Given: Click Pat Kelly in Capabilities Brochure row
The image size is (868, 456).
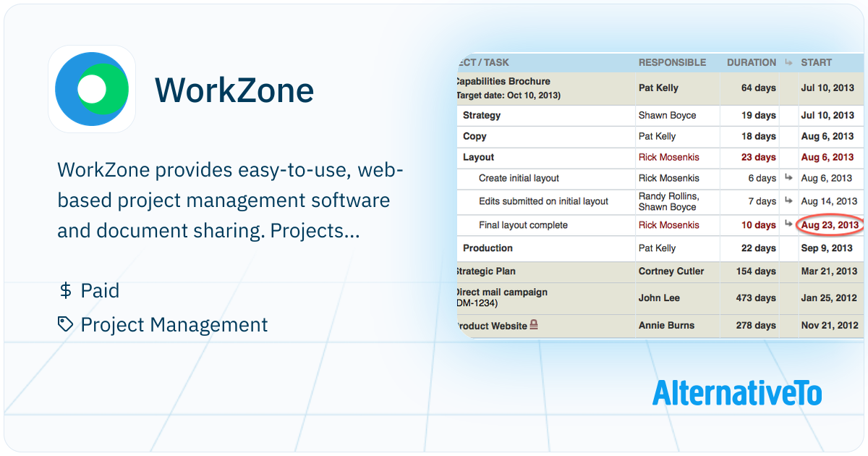Looking at the screenshot, I should [658, 88].
